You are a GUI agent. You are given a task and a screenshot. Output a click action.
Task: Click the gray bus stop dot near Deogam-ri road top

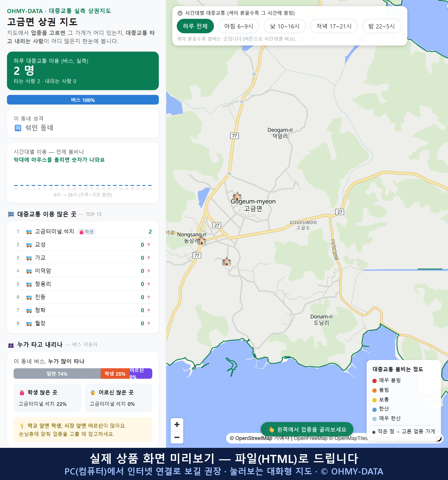tap(254, 74)
